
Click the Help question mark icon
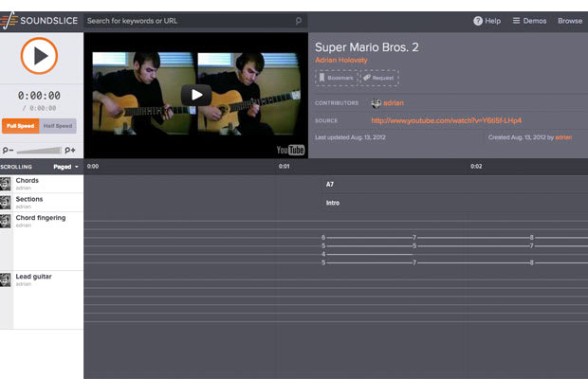[478, 21]
